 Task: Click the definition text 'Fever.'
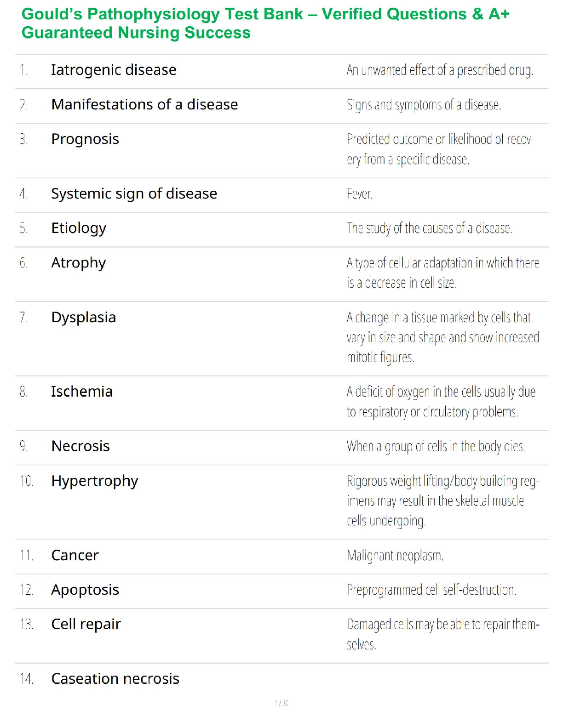tap(360, 194)
